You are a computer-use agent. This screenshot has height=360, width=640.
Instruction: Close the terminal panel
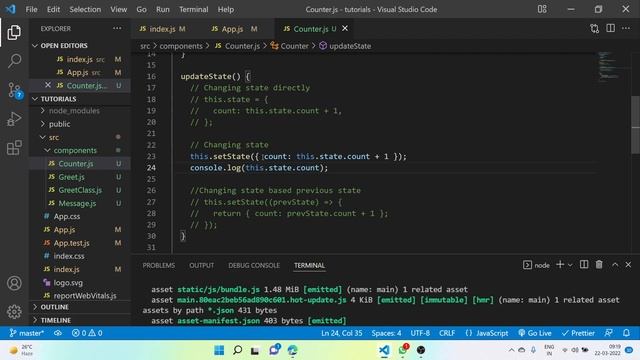coord(628,265)
